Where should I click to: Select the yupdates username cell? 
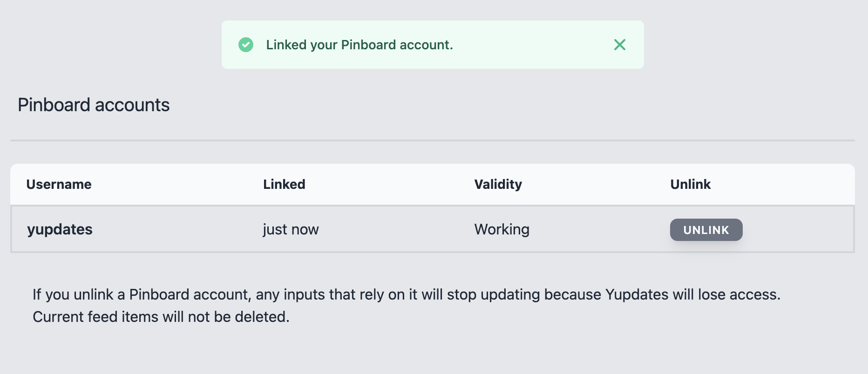[60, 229]
